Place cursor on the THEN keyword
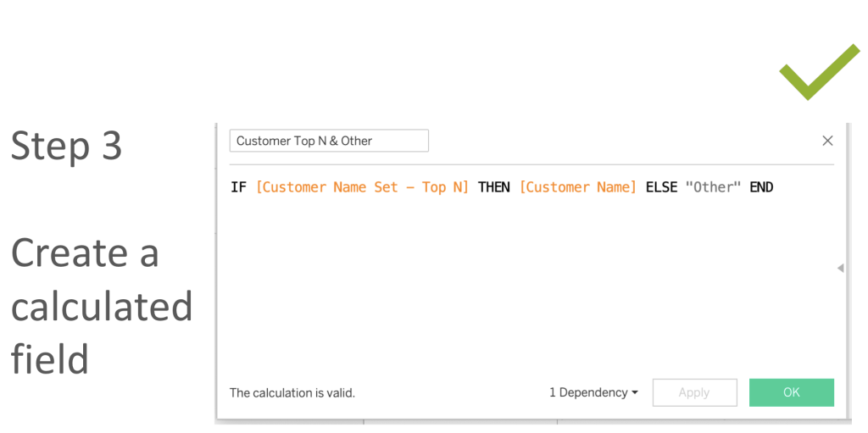 494,187
